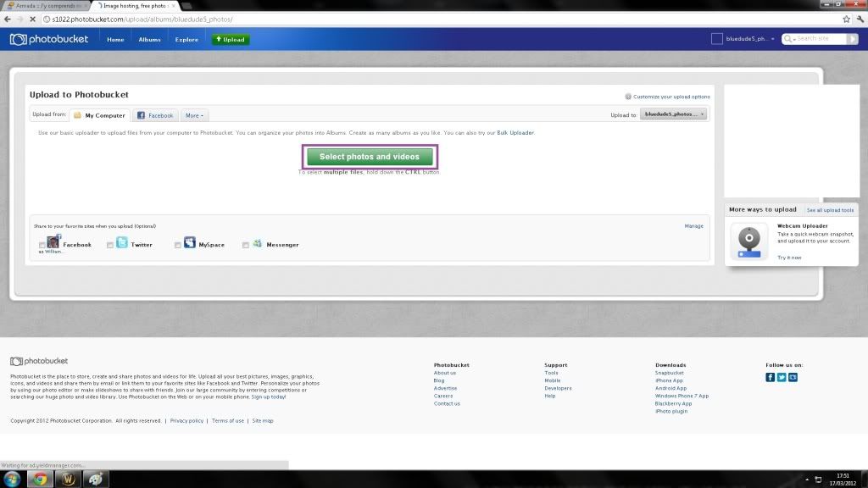Open the Upload to album dropdown
The image size is (868, 488).
click(x=673, y=114)
